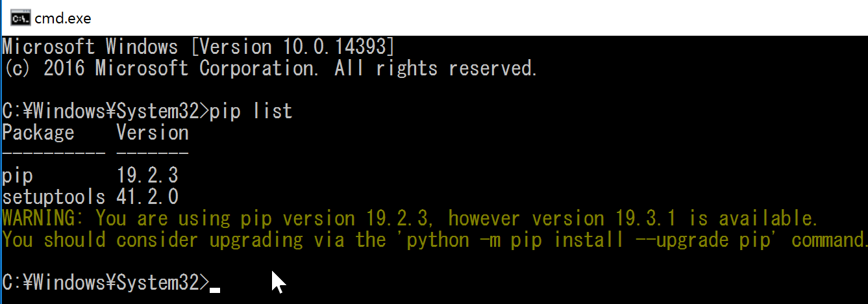Click the cmd.exe icon in title bar

(19, 18)
